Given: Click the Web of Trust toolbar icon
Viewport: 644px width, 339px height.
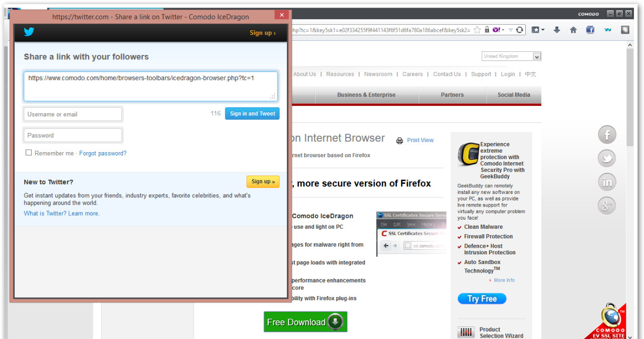Looking at the screenshot, I should point(608,30).
